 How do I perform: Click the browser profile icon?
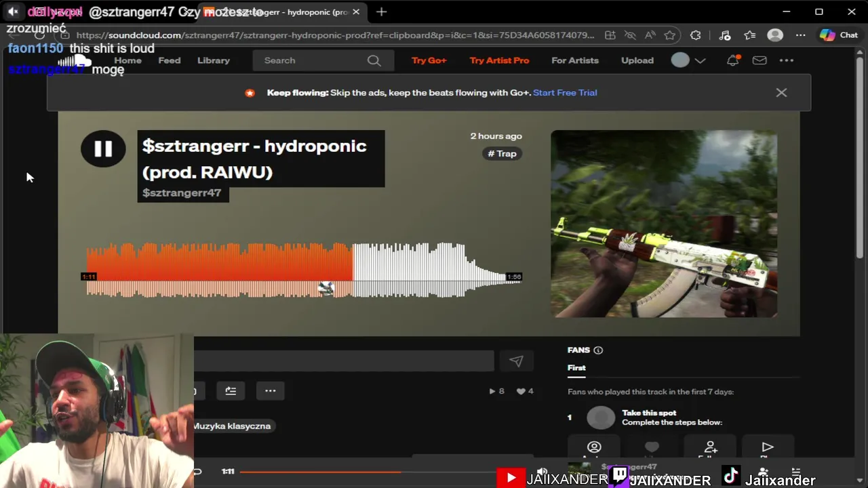point(775,35)
